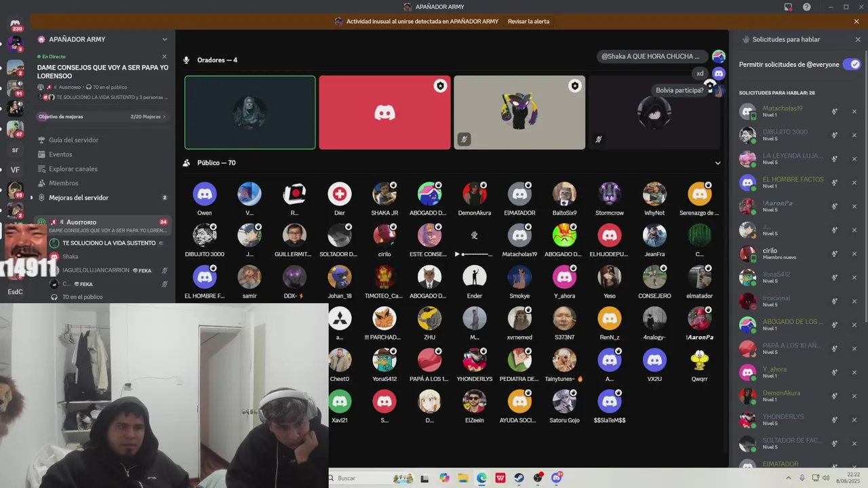This screenshot has width=868, height=488.
Task: Click the 'Bolvia participa?' chat message
Action: point(679,90)
